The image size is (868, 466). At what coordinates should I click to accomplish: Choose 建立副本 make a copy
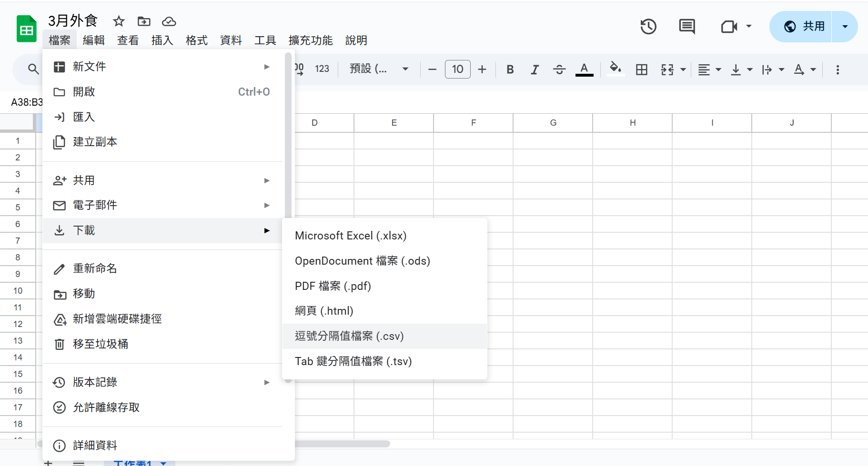tap(162, 142)
